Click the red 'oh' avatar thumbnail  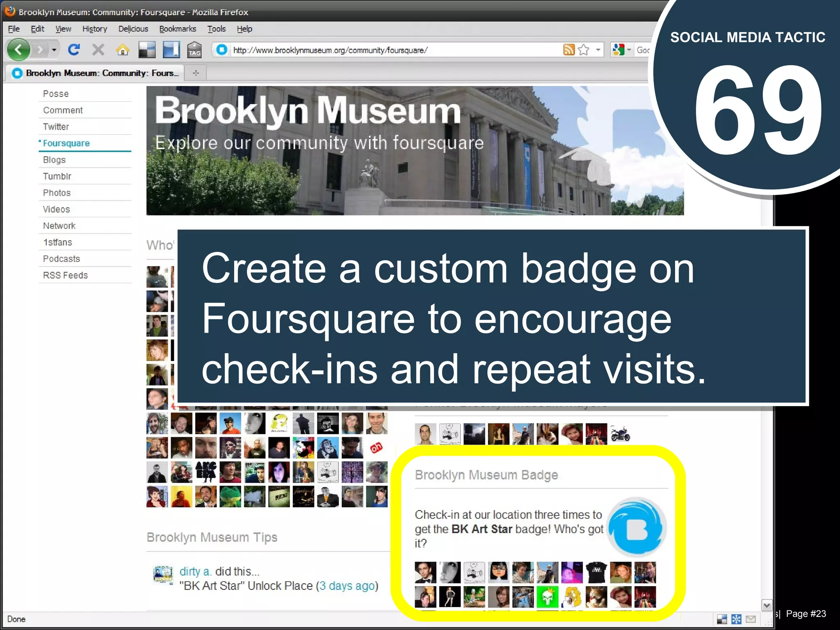click(376, 447)
